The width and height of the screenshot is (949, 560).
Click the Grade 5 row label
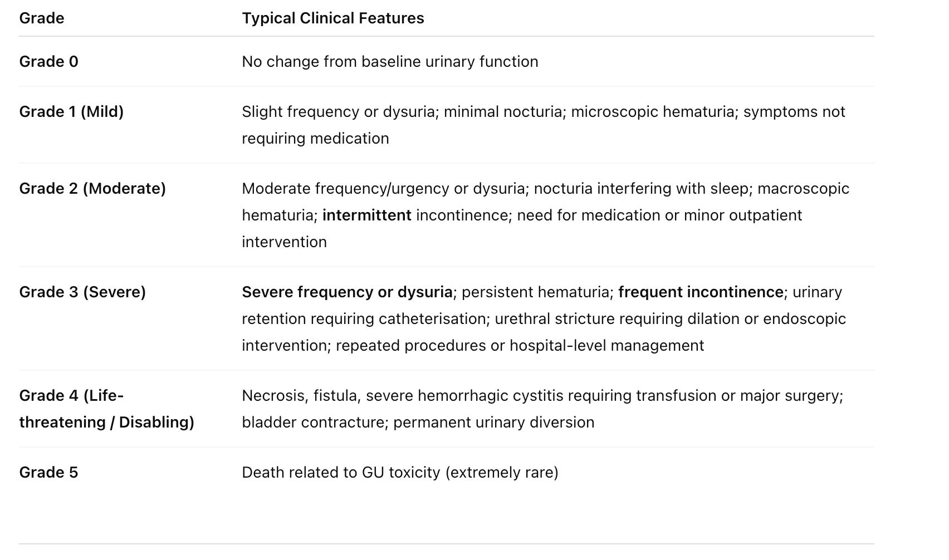coord(48,473)
